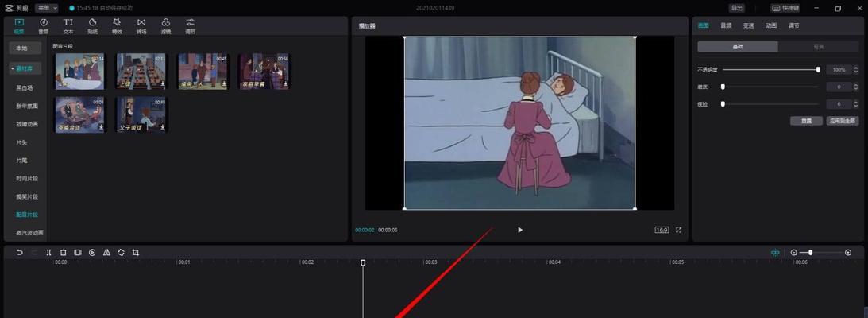Select the 故障动画 category
This screenshot has width=868, height=318.
27,124
